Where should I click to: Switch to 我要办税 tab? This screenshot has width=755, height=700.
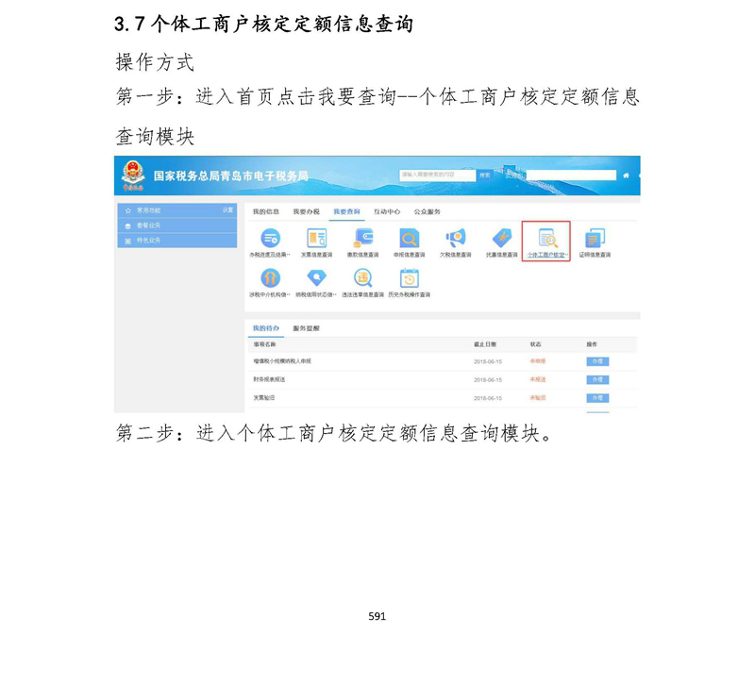coord(306,212)
